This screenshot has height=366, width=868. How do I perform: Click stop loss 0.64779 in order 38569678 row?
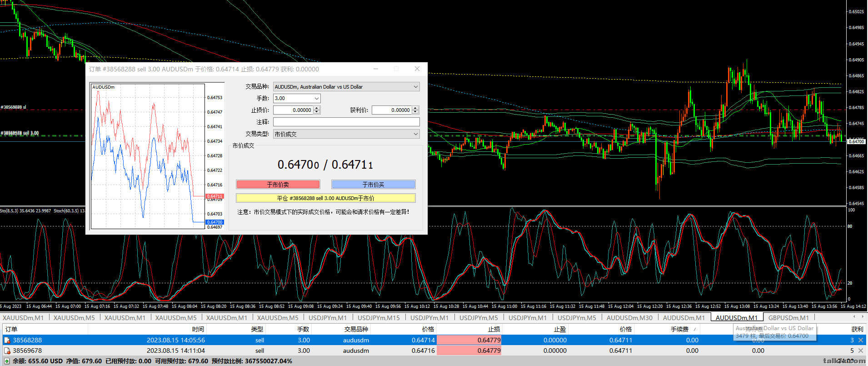pos(469,351)
